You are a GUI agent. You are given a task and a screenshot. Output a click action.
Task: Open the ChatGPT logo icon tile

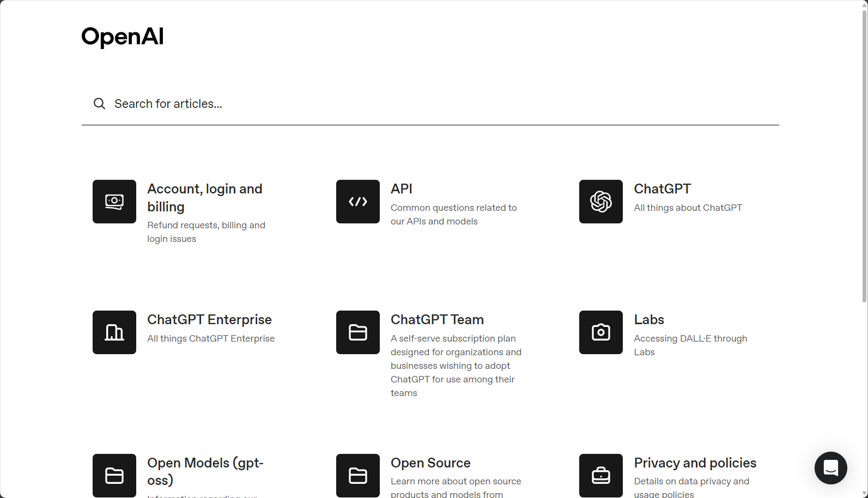click(601, 202)
